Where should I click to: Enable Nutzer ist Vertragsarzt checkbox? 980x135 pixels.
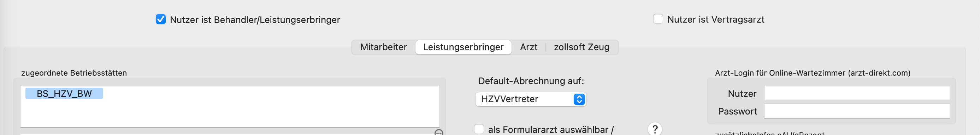658,19
